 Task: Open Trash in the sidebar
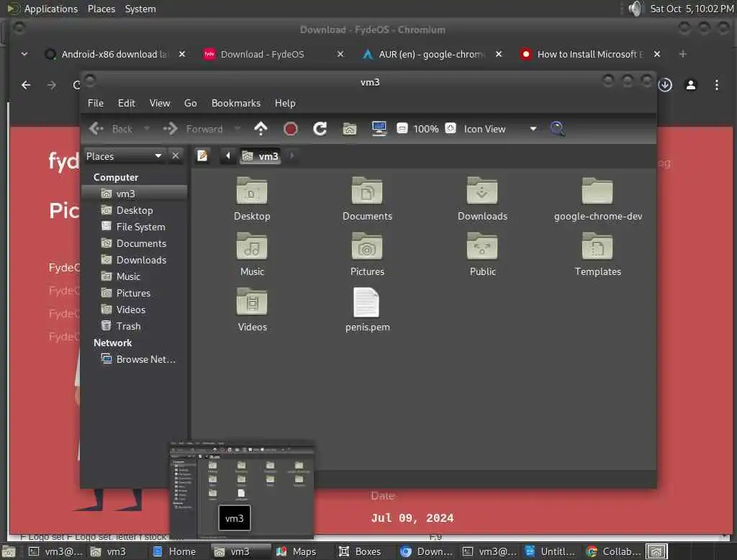(x=135, y=326)
